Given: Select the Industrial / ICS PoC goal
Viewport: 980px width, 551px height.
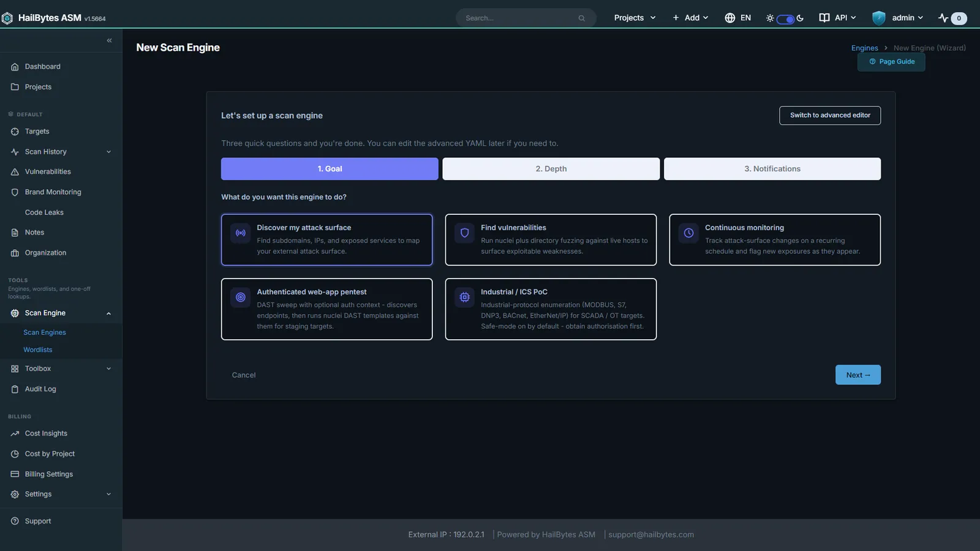Looking at the screenshot, I should coord(551,309).
